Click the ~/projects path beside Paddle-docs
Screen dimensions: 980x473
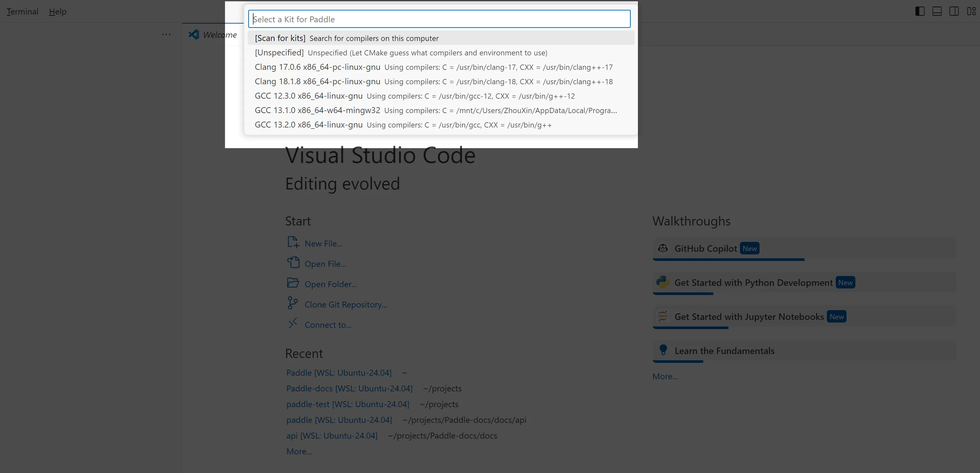pyautogui.click(x=442, y=388)
